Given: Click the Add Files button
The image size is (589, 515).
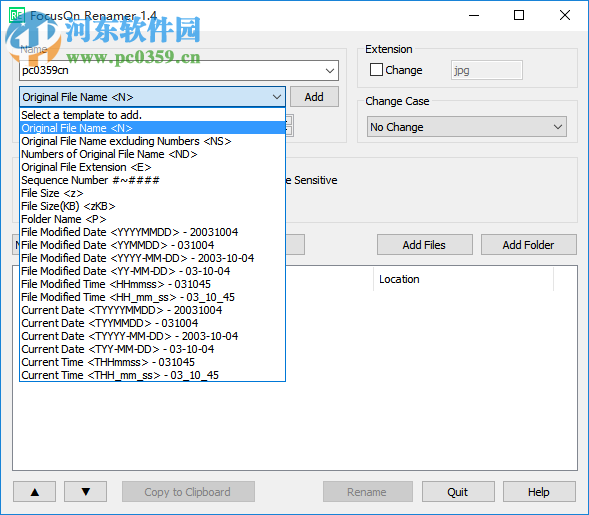Looking at the screenshot, I should pyautogui.click(x=424, y=245).
